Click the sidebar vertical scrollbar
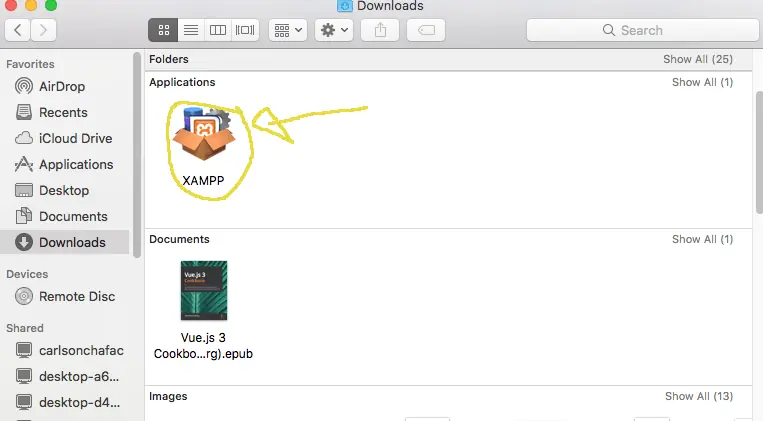 point(137,150)
